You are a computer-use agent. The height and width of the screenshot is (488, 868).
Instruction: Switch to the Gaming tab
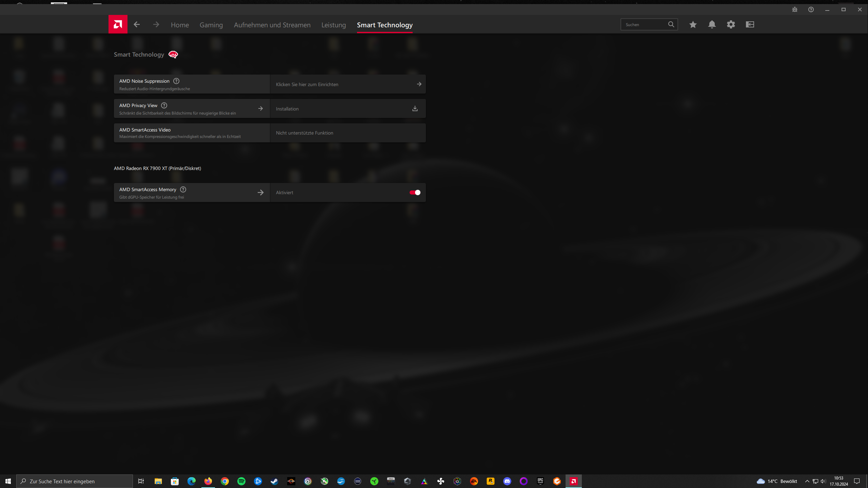(x=211, y=25)
